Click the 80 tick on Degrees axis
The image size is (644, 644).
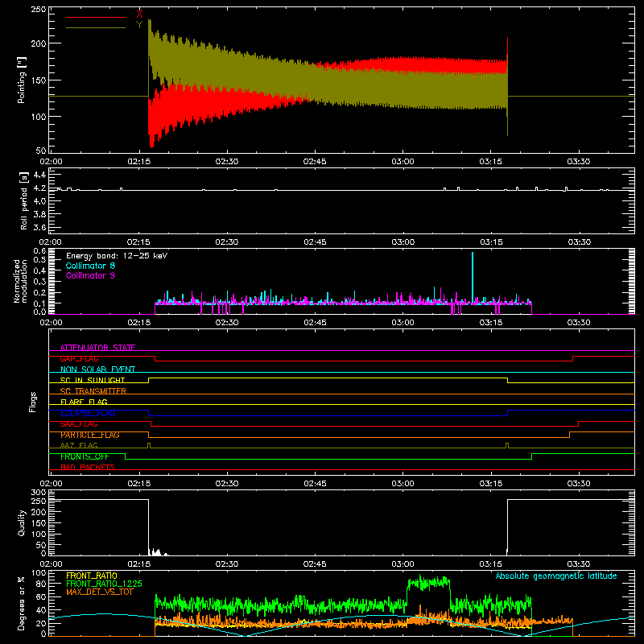click(x=41, y=584)
